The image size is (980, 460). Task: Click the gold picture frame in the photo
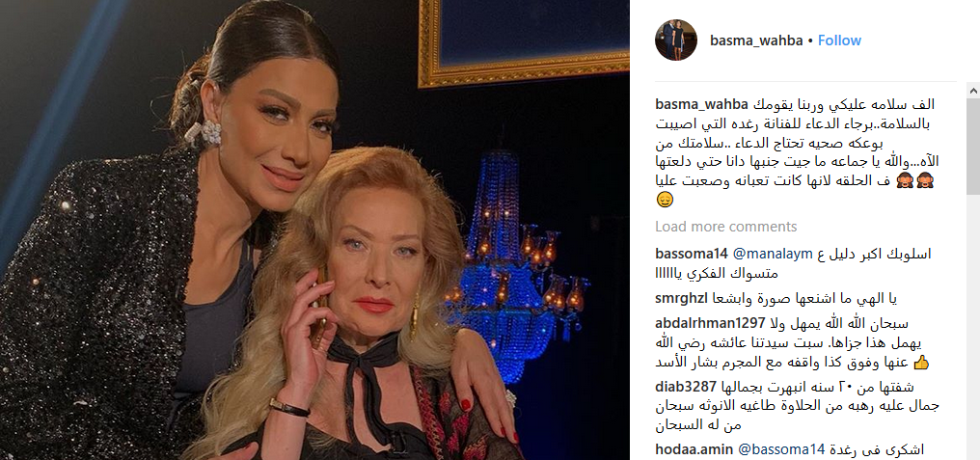pos(524,42)
